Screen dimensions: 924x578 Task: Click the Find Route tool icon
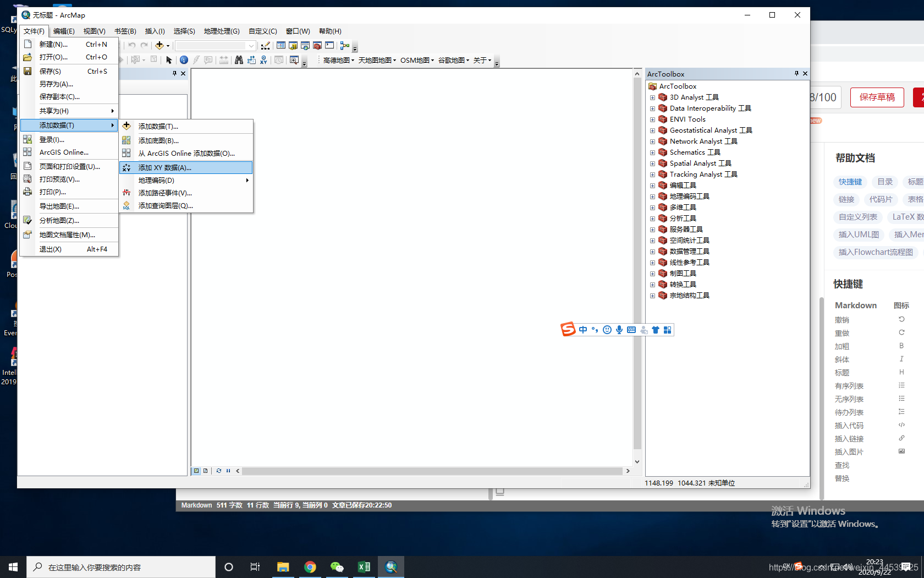[x=251, y=60]
